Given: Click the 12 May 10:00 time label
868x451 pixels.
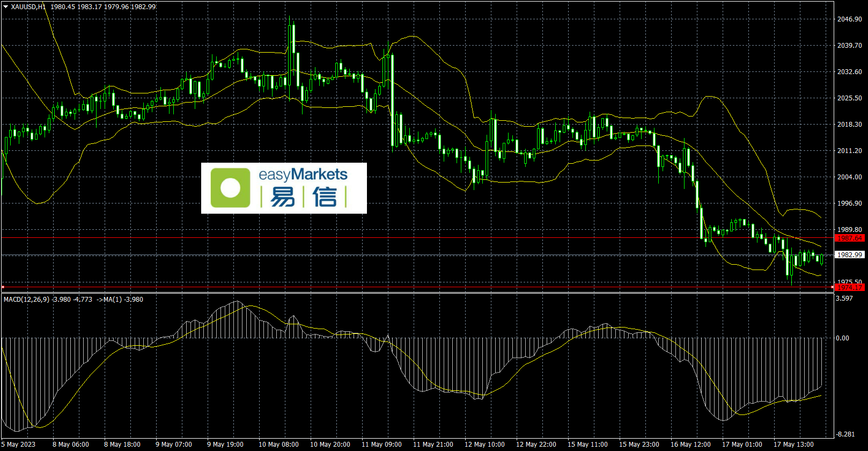Looking at the screenshot, I should pos(485,445).
